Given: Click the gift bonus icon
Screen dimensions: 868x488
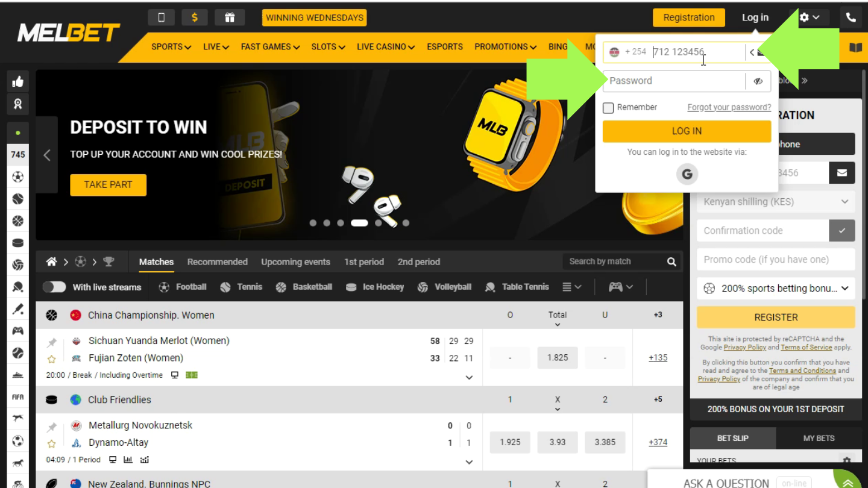Looking at the screenshot, I should pyautogui.click(x=230, y=17).
